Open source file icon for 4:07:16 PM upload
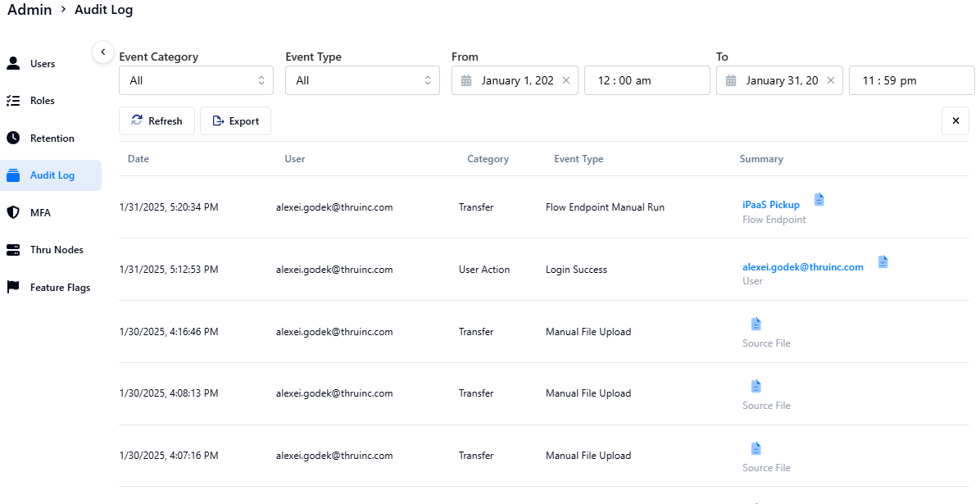 [x=755, y=448]
